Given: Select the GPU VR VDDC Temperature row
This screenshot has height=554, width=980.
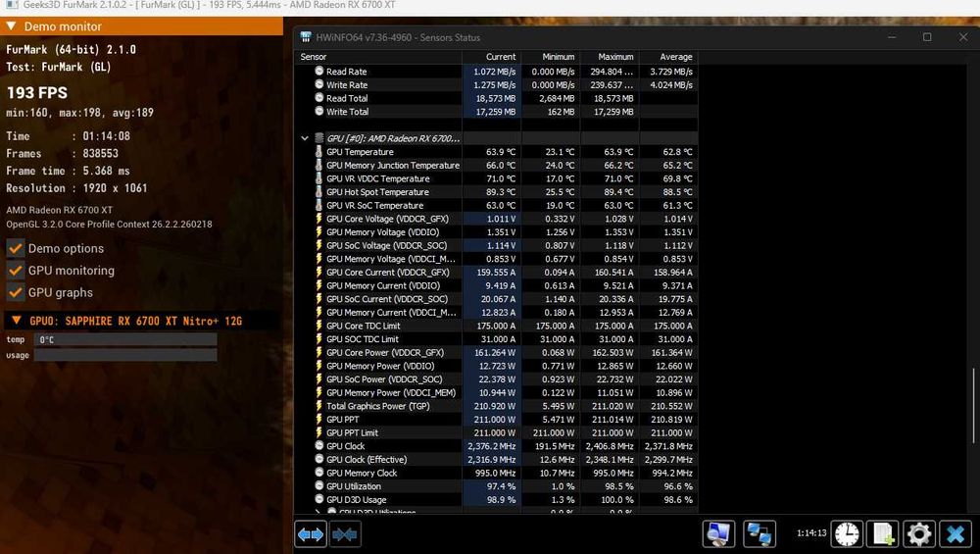Looking at the screenshot, I should 496,178.
